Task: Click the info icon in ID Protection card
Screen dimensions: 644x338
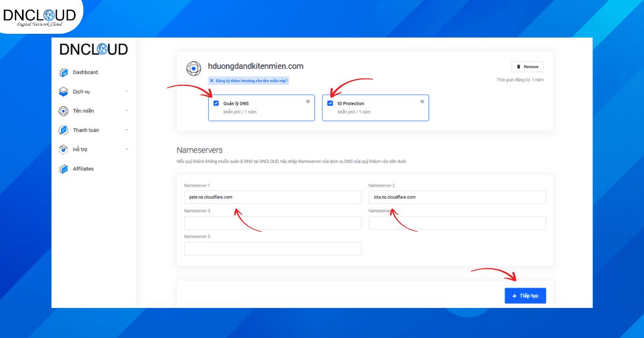Action: tap(422, 101)
